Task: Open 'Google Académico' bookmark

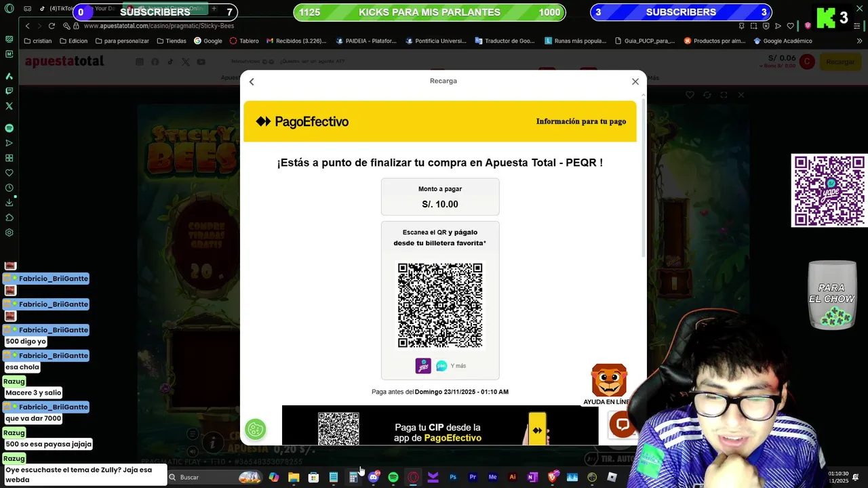Action: click(783, 41)
